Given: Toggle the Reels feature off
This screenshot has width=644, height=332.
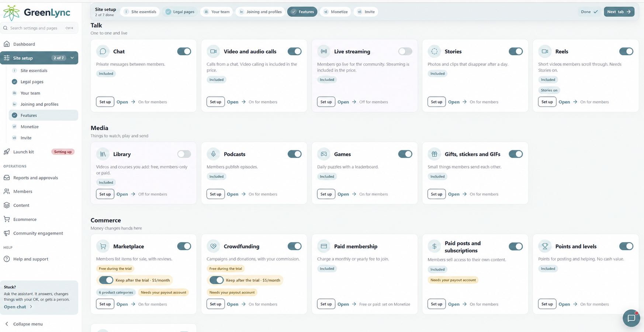Looking at the screenshot, I should click(x=626, y=52).
